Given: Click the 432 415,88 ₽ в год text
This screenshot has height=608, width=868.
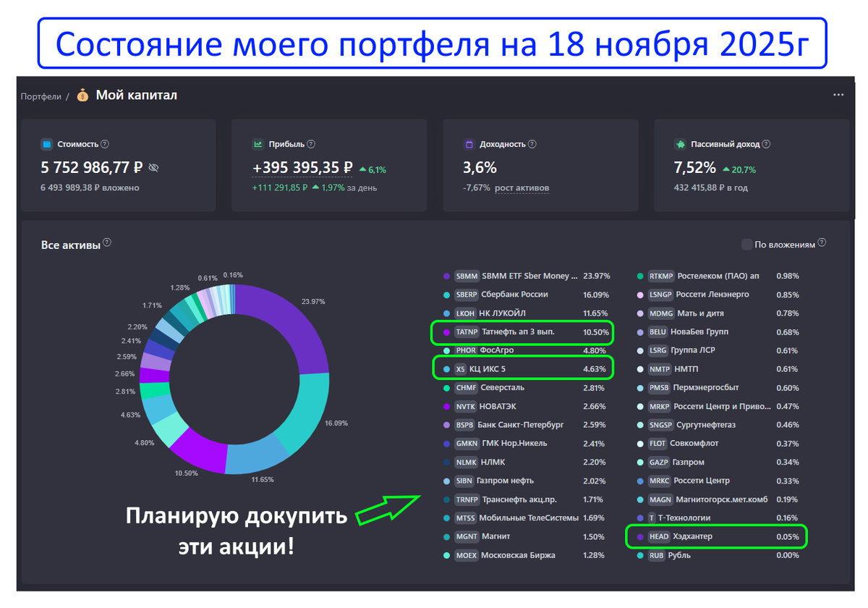Looking at the screenshot, I should coord(711,188).
